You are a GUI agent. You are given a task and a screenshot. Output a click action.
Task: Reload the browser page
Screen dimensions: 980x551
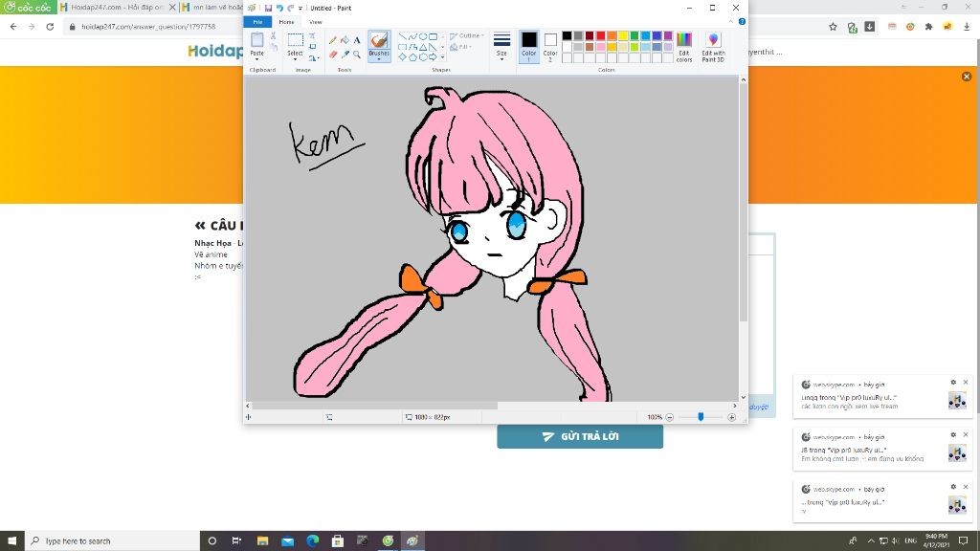[50, 27]
